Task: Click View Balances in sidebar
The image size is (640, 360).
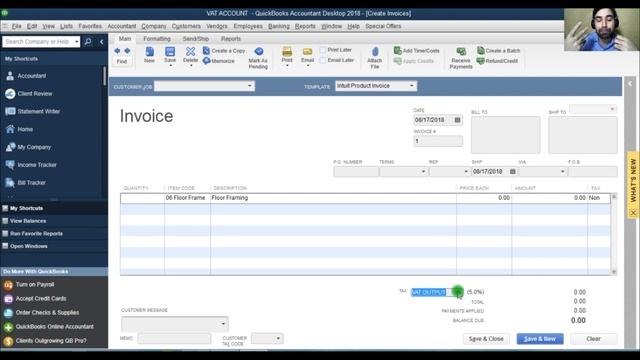Action: coord(28,221)
